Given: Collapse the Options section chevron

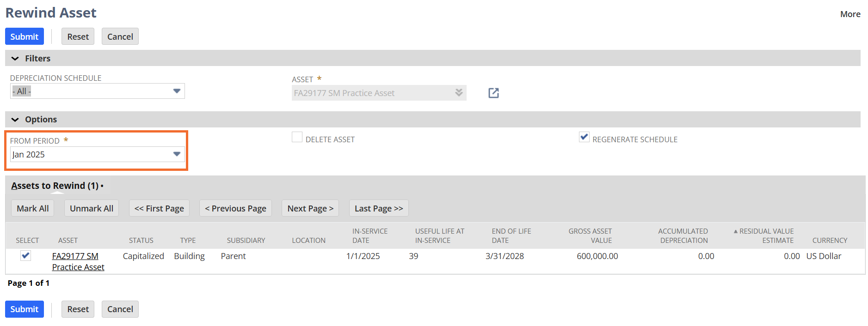Looking at the screenshot, I should point(15,120).
